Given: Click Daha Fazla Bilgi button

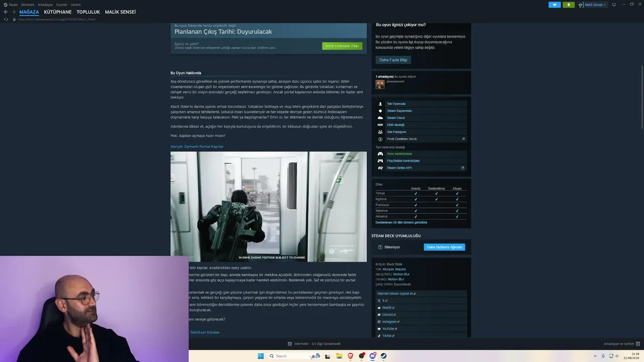Looking at the screenshot, I should pos(393,60).
